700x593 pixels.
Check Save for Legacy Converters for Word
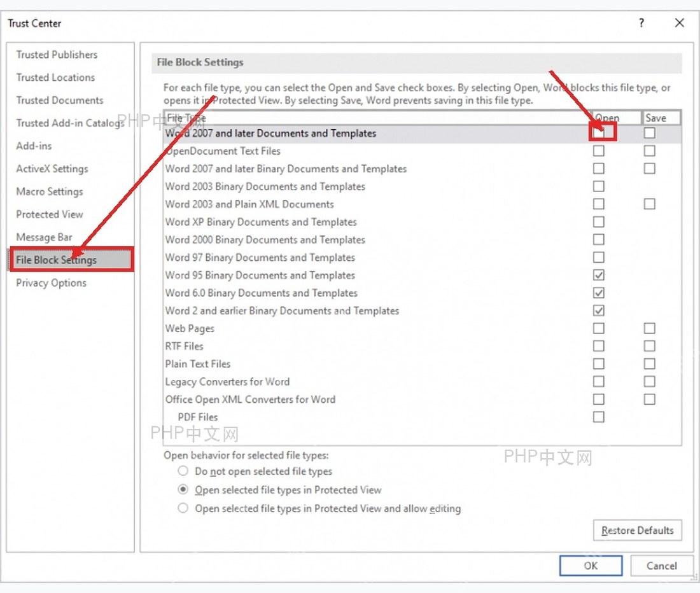click(650, 382)
